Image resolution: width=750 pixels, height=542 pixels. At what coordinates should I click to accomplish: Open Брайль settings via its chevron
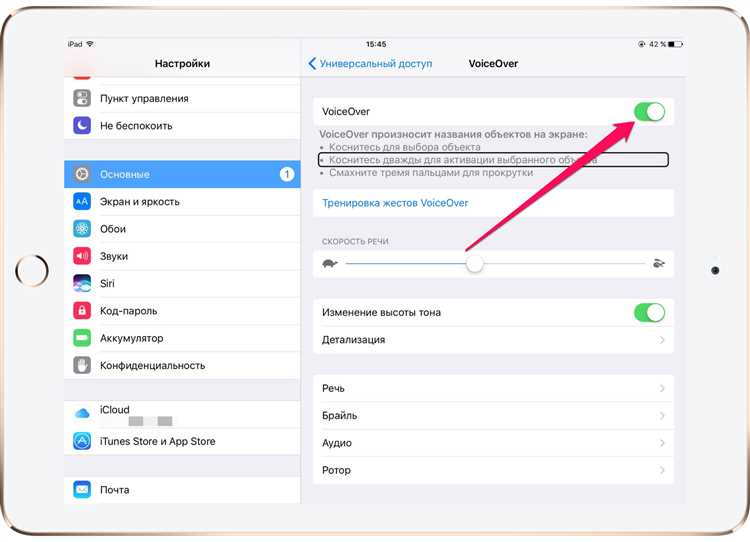(x=662, y=415)
